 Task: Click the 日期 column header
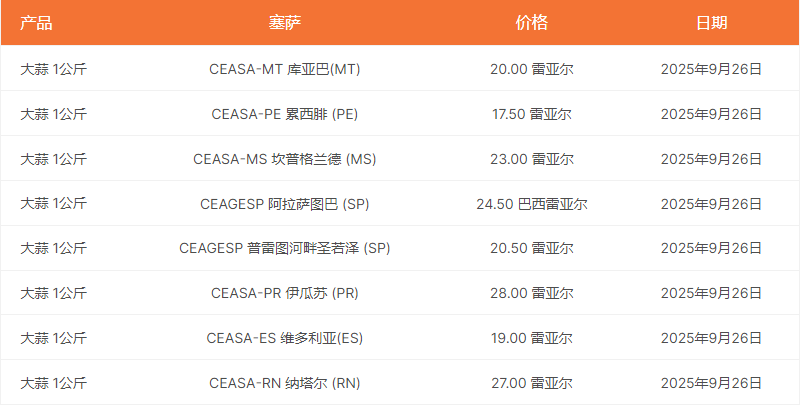pyautogui.click(x=711, y=23)
